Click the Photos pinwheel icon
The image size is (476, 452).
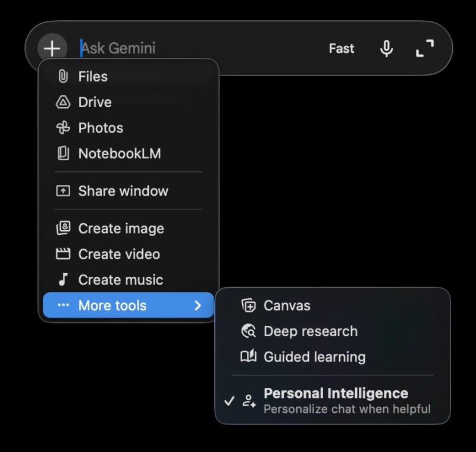pos(61,128)
